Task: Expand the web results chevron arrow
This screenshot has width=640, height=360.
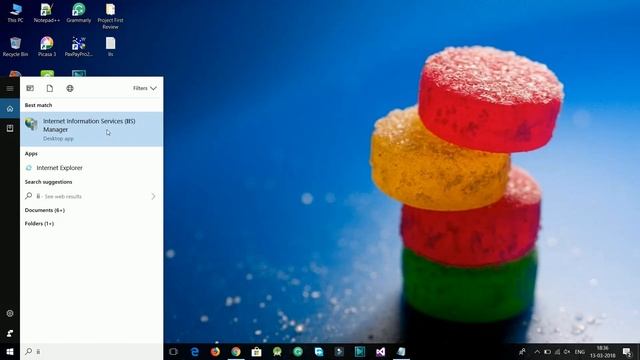Action: pyautogui.click(x=153, y=196)
